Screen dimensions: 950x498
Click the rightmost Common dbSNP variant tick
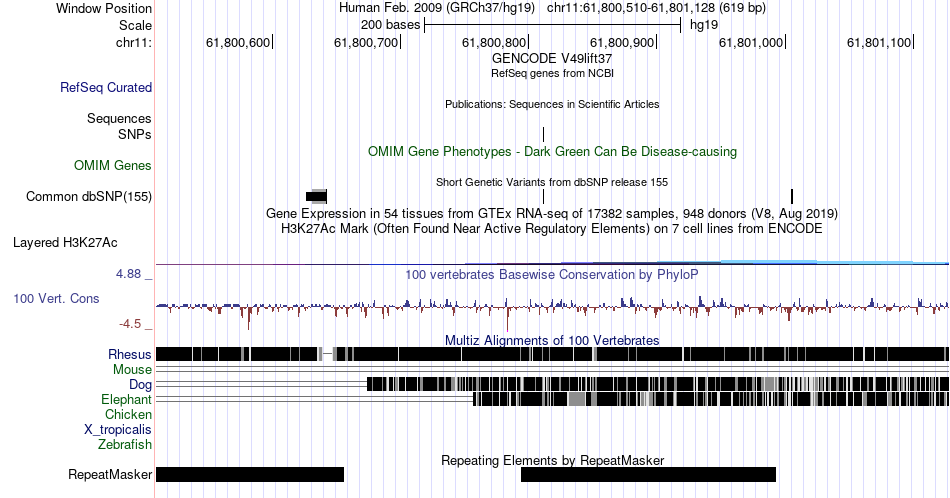[792, 196]
